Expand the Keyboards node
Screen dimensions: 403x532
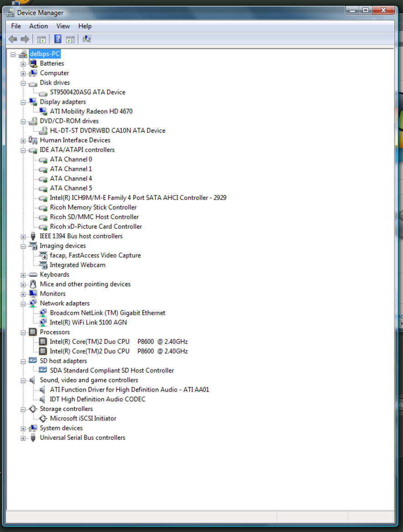pos(23,275)
